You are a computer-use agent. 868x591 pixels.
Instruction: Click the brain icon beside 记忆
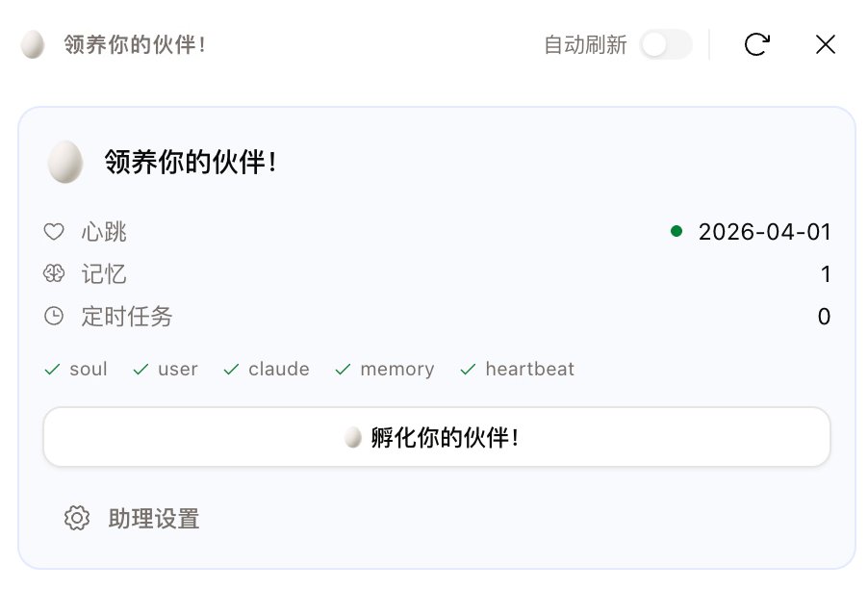(54, 274)
